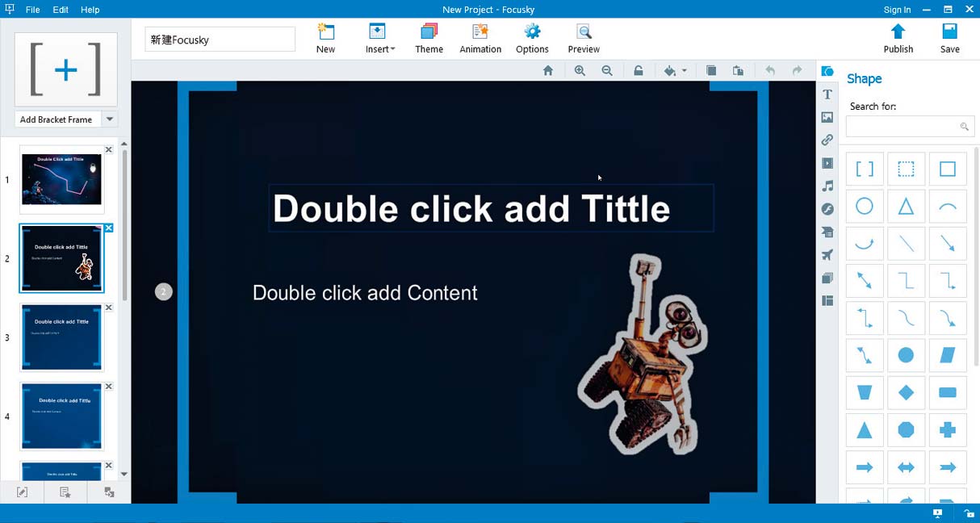
Task: Click the project name field
Action: click(x=220, y=40)
